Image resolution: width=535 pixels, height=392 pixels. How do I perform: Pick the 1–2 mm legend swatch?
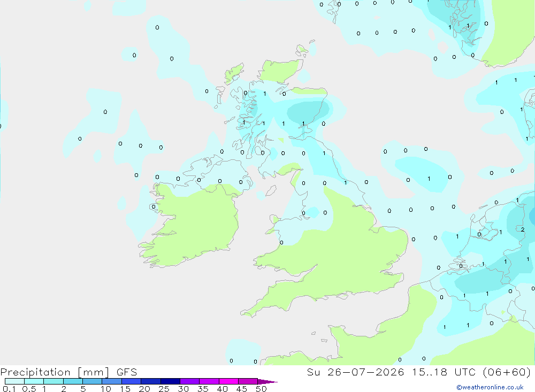53,381
